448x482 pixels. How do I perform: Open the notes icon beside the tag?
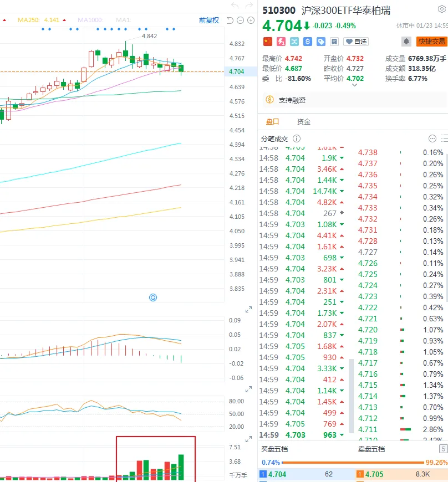click(334, 42)
